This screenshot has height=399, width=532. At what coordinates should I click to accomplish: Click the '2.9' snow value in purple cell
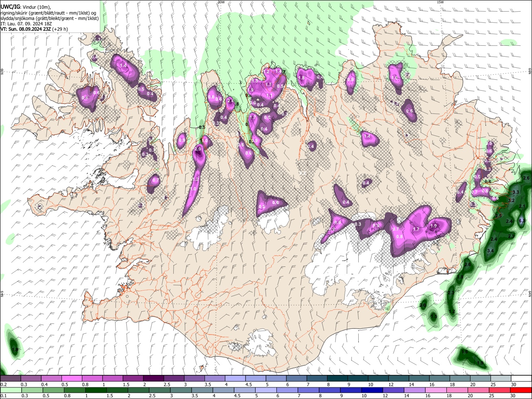click(x=198, y=149)
